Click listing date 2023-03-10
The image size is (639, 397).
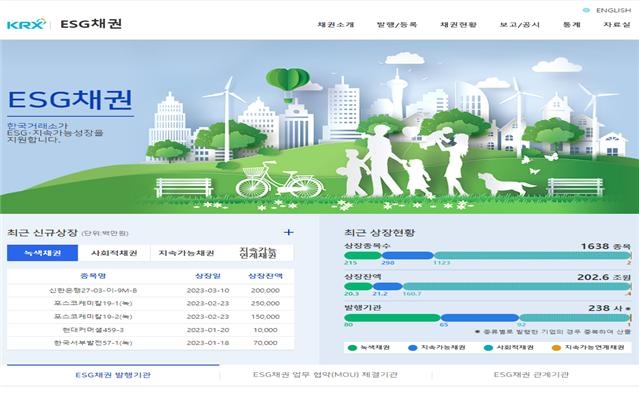[208, 291]
